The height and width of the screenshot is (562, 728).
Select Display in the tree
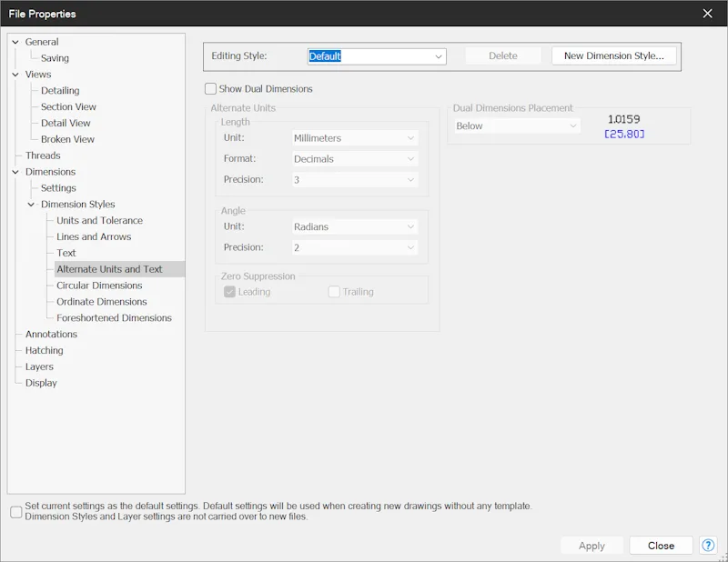coord(41,383)
